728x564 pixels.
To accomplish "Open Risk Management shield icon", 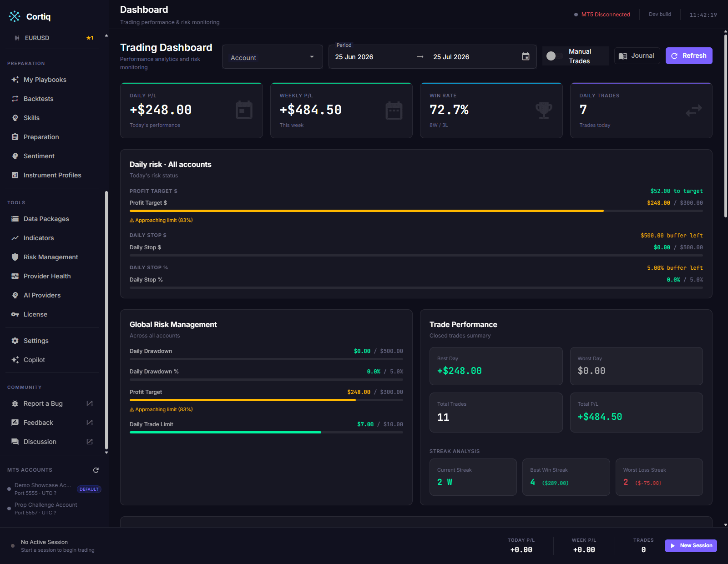I will 15,257.
